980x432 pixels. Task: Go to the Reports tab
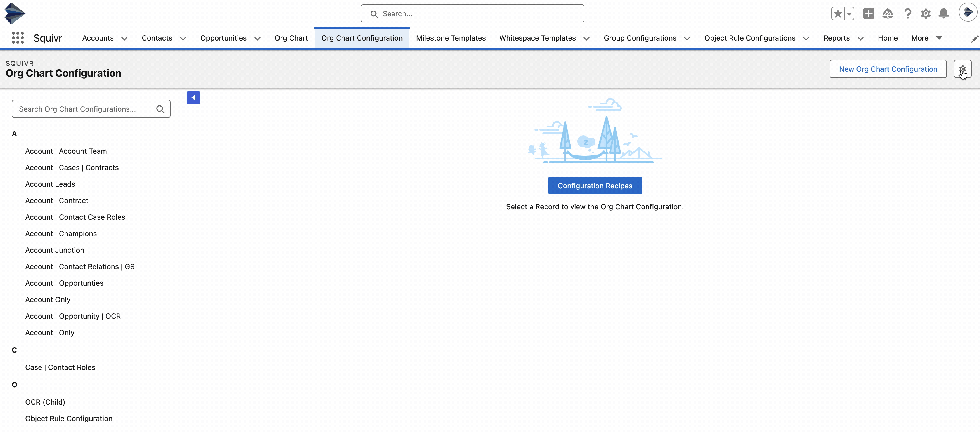click(x=836, y=38)
